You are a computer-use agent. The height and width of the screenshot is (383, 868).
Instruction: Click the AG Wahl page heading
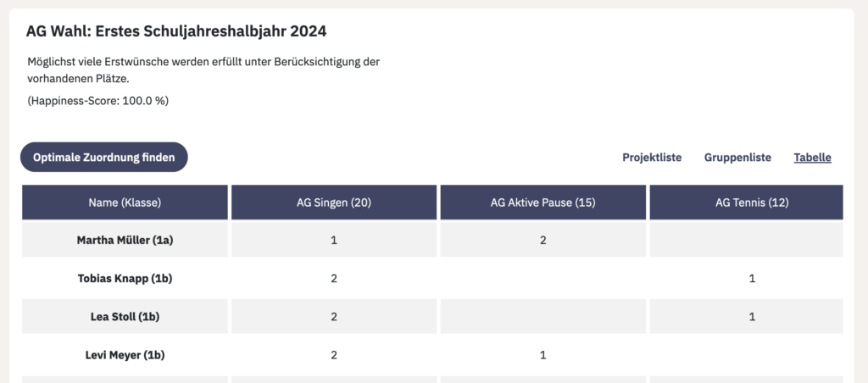176,31
